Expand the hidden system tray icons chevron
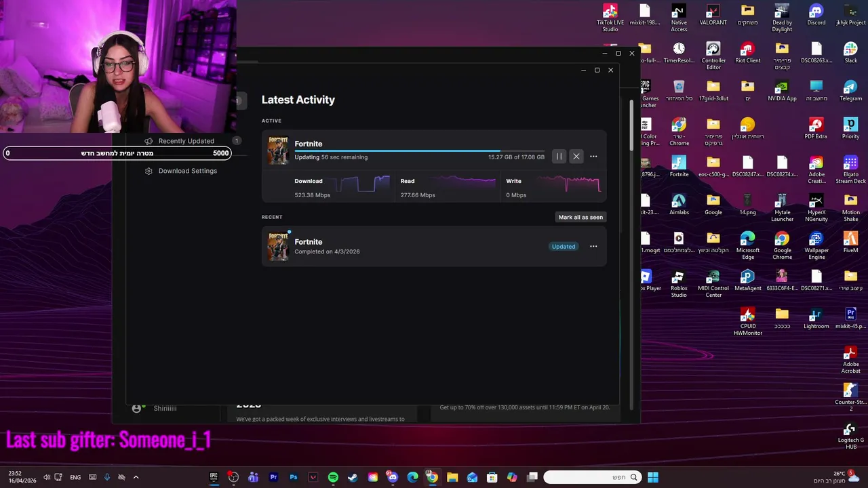 [136, 477]
